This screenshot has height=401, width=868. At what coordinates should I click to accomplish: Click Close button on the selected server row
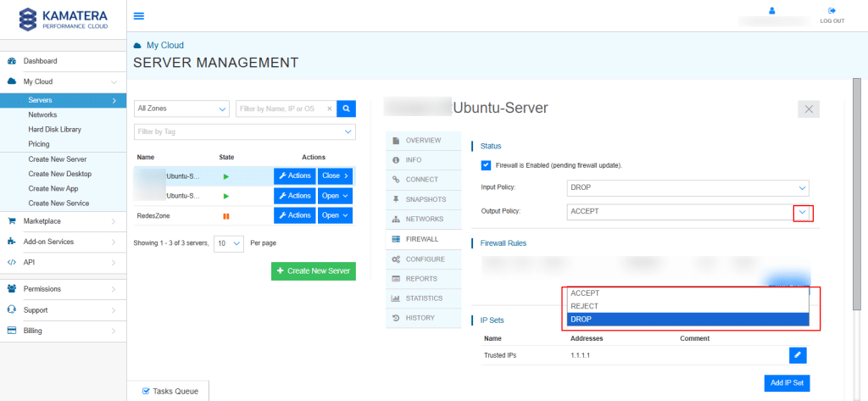[x=335, y=176]
